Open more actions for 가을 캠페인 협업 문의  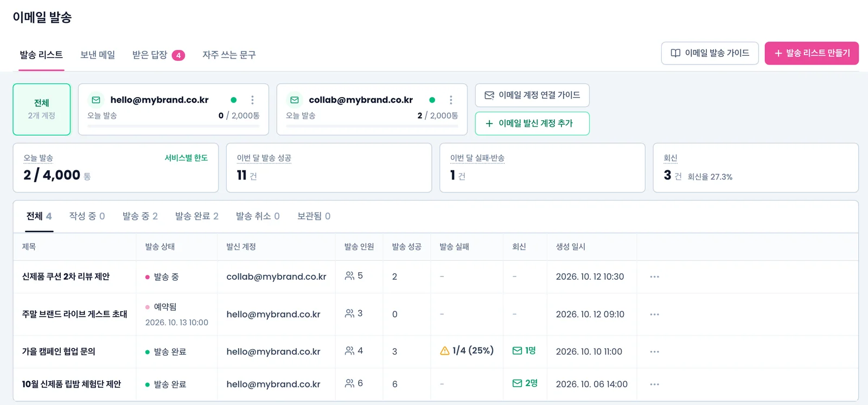tap(655, 351)
